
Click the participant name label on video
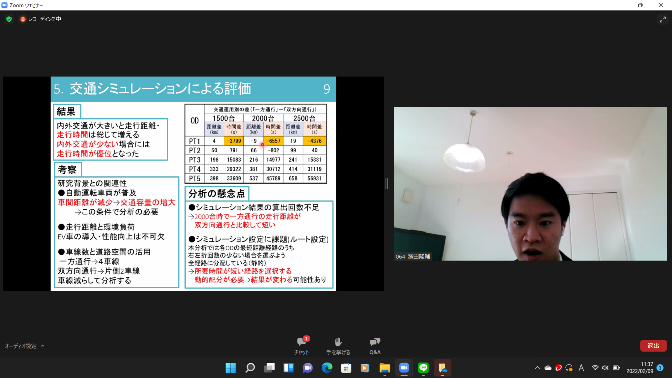pos(413,256)
